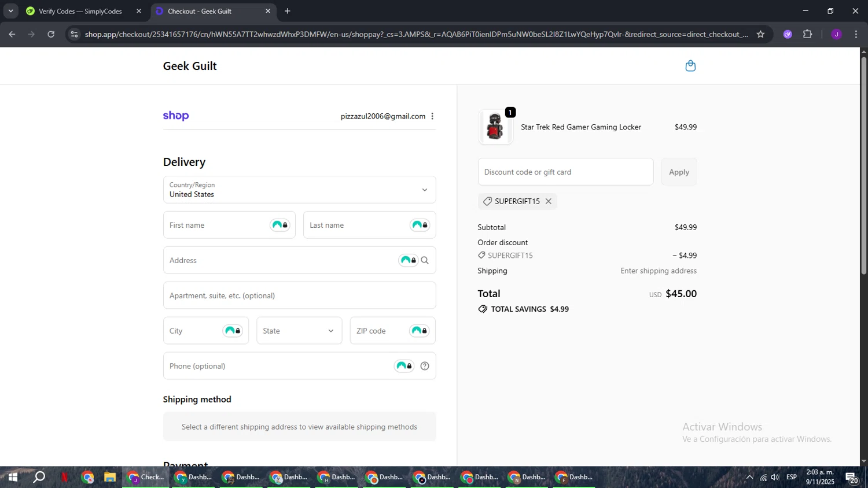Screen dimensions: 868x488
Task: Apply the discount code
Action: point(679,172)
